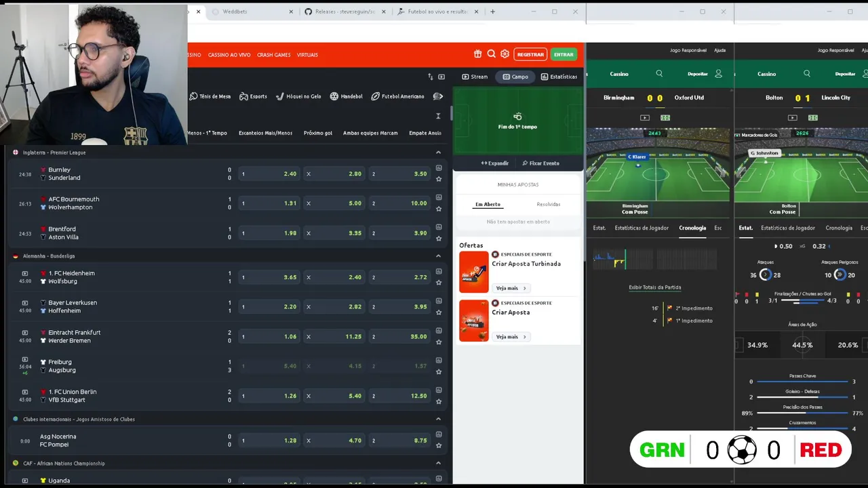Favorite the Eintracht Frankfurt match star
The image size is (868, 488).
439,342
